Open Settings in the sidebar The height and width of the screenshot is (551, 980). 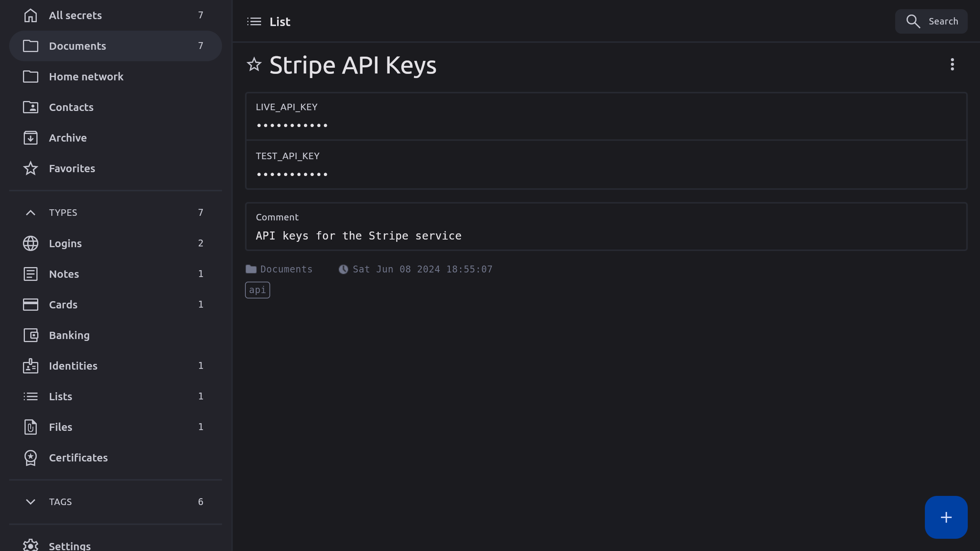70,546
